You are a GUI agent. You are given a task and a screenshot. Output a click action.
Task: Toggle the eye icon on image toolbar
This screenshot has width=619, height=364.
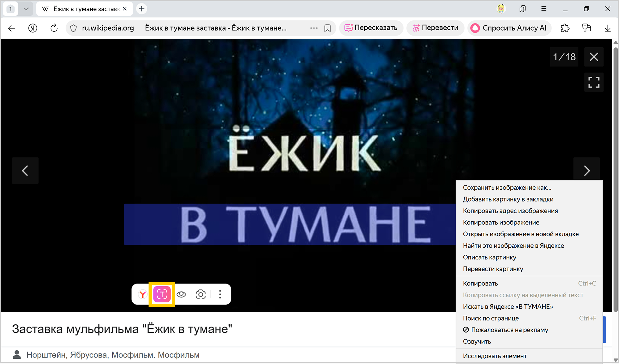click(x=181, y=294)
